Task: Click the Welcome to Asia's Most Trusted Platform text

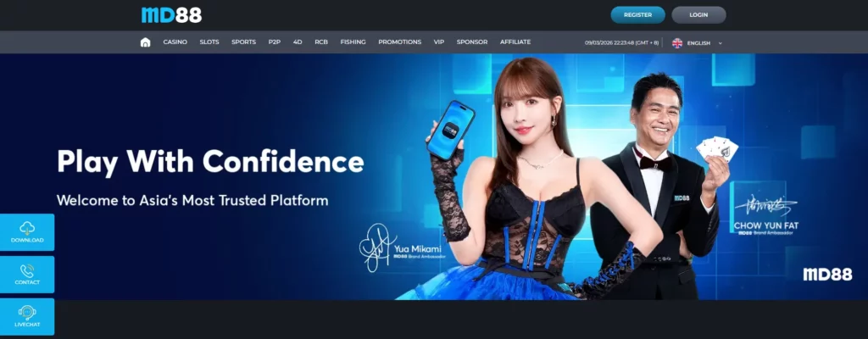Action: click(192, 200)
